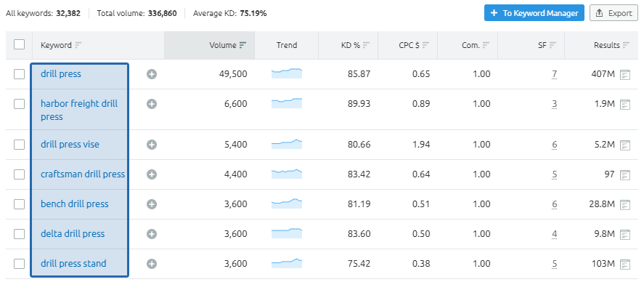Click the To Keyword Manager button
The height and width of the screenshot is (282, 644).
pyautogui.click(x=534, y=13)
